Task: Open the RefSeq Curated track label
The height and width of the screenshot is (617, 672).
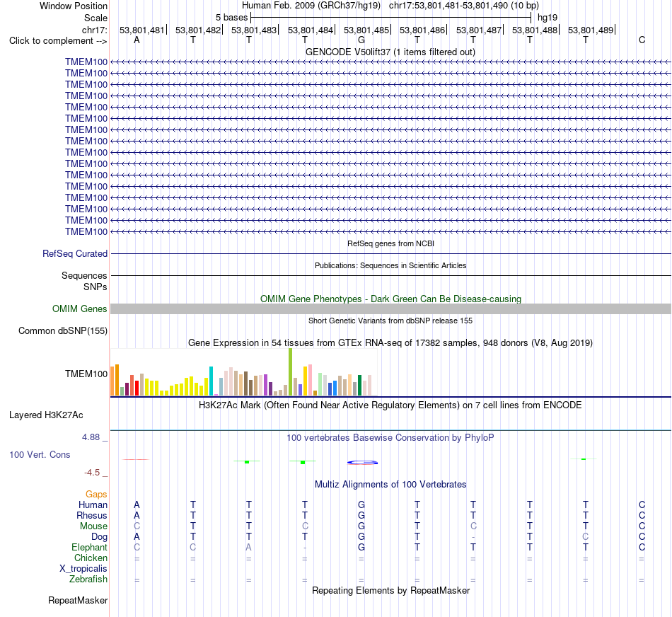Action: point(75,254)
